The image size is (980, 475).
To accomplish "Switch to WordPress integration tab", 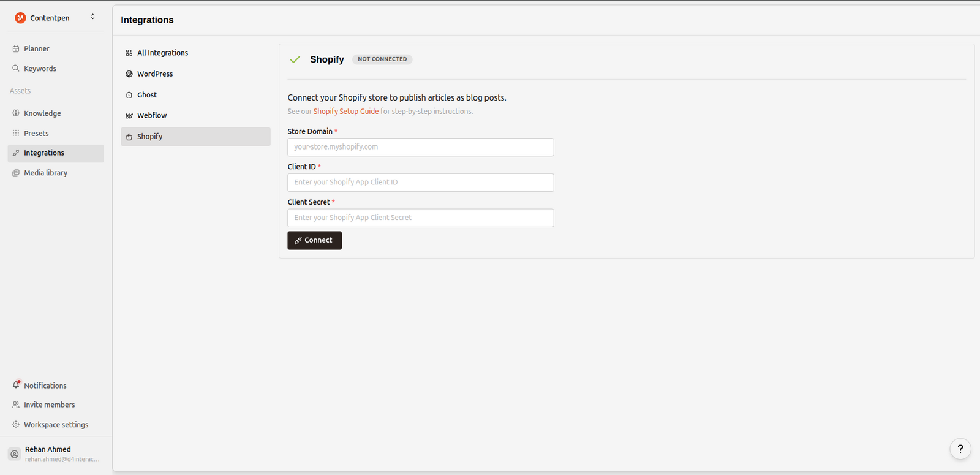I will point(155,74).
